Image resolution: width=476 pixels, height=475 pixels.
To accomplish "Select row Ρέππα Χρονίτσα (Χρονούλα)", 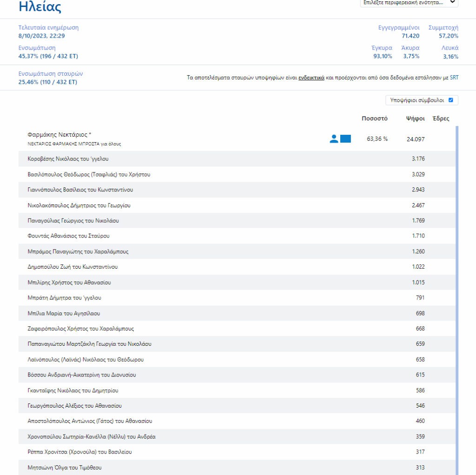I will pyautogui.click(x=237, y=452).
